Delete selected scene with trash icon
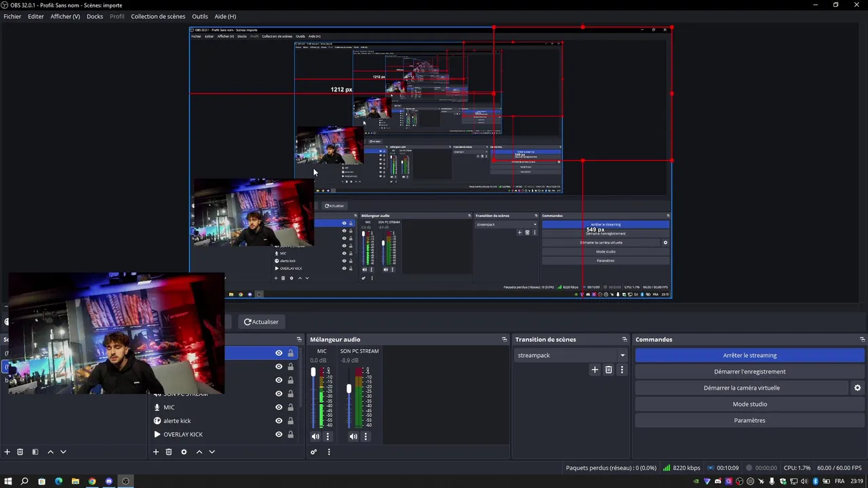The image size is (868, 488). pyautogui.click(x=20, y=452)
